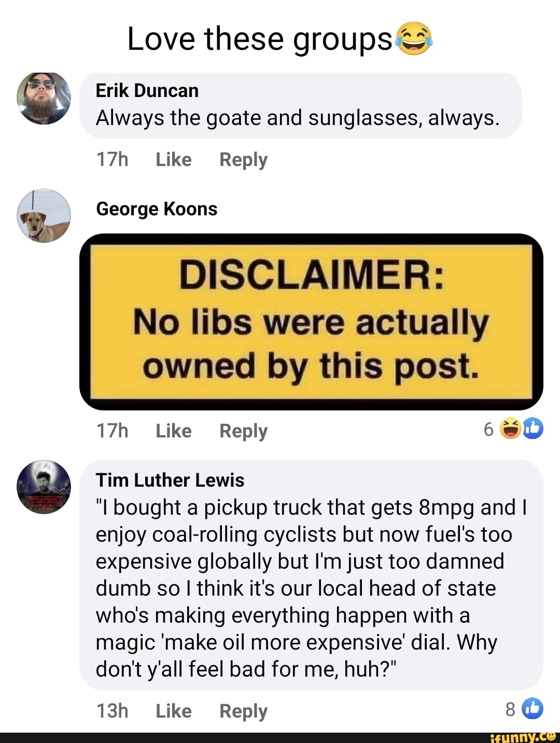
Task: Reply to George Koons' comment
Action: click(x=243, y=431)
